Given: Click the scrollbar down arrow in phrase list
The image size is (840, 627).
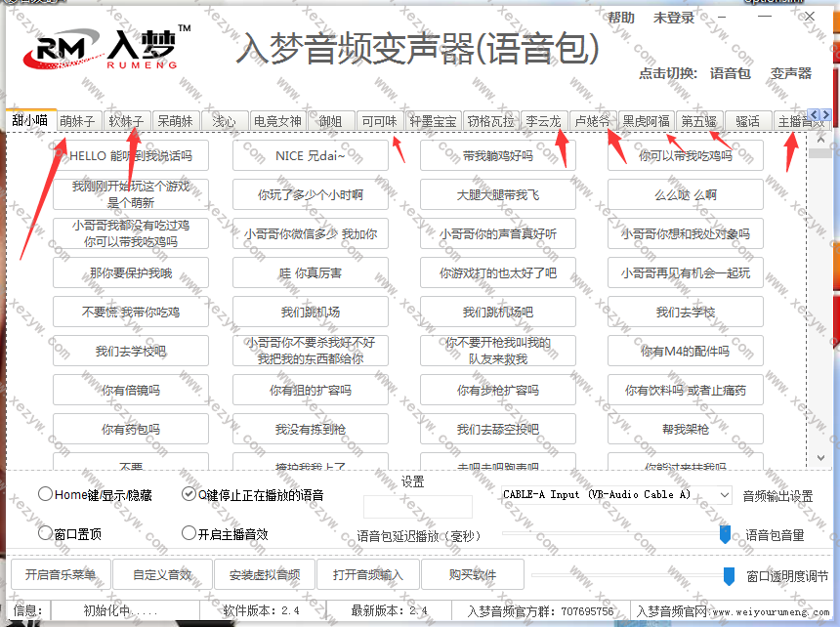Looking at the screenshot, I should click(820, 459).
